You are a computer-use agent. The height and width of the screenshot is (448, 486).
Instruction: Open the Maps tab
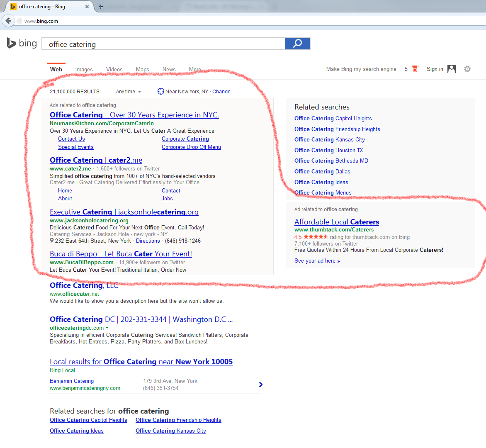pyautogui.click(x=142, y=69)
